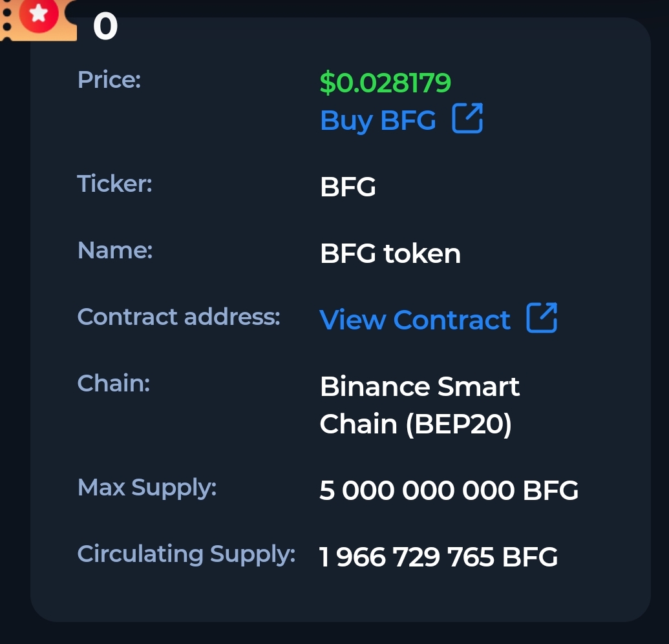Open external link icon beside Buy BFG

(467, 119)
